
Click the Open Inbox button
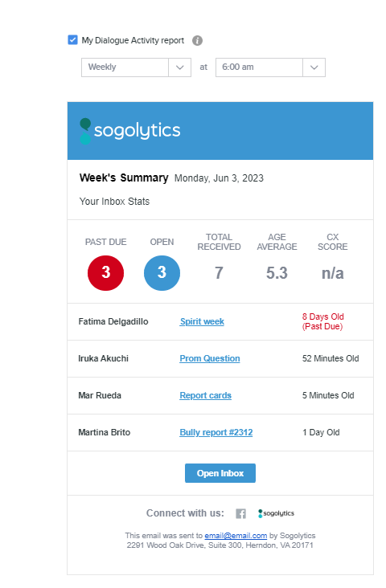(x=220, y=473)
